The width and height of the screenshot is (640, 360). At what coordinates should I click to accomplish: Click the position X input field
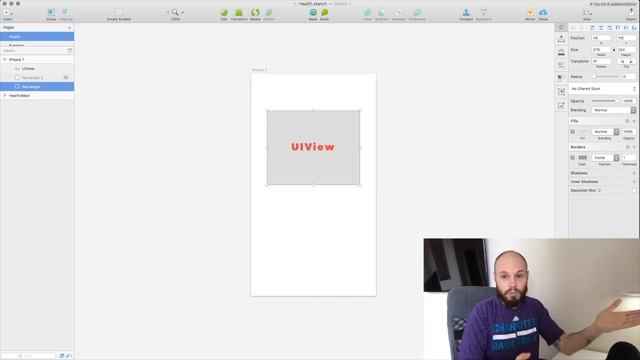[601, 38]
